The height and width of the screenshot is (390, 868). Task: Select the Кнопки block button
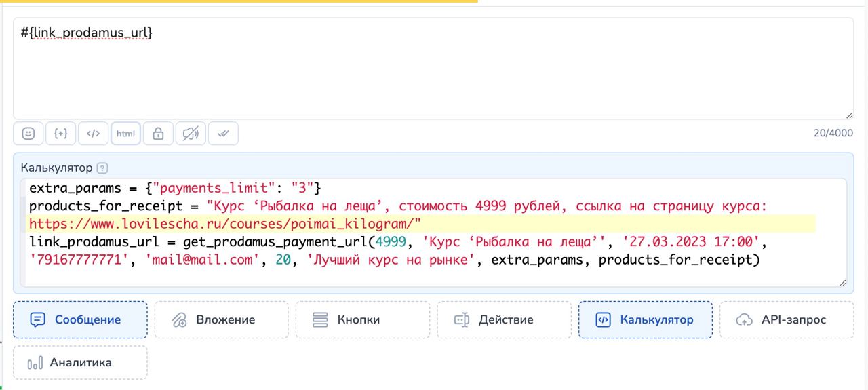click(362, 320)
